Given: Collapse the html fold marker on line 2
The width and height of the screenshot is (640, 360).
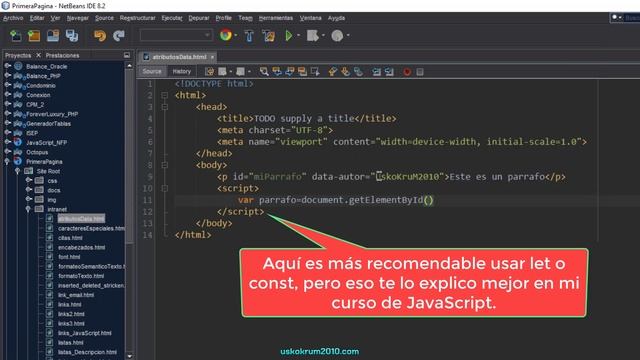Looking at the screenshot, I should coord(164,96).
